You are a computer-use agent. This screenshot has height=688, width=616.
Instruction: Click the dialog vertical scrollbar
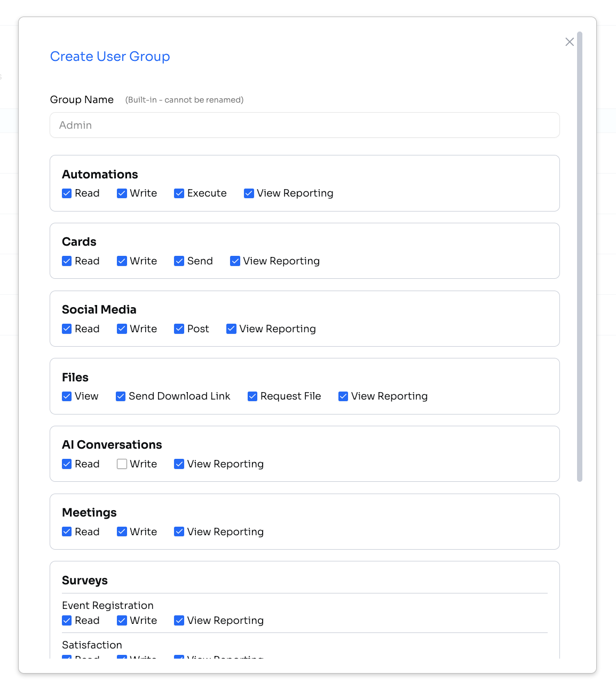pyautogui.click(x=580, y=256)
